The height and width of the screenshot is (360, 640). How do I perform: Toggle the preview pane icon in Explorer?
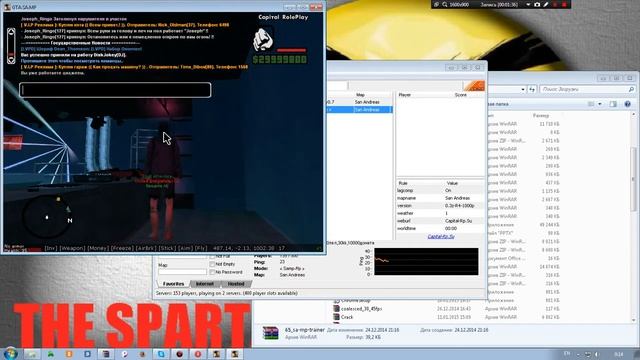(x=613, y=104)
